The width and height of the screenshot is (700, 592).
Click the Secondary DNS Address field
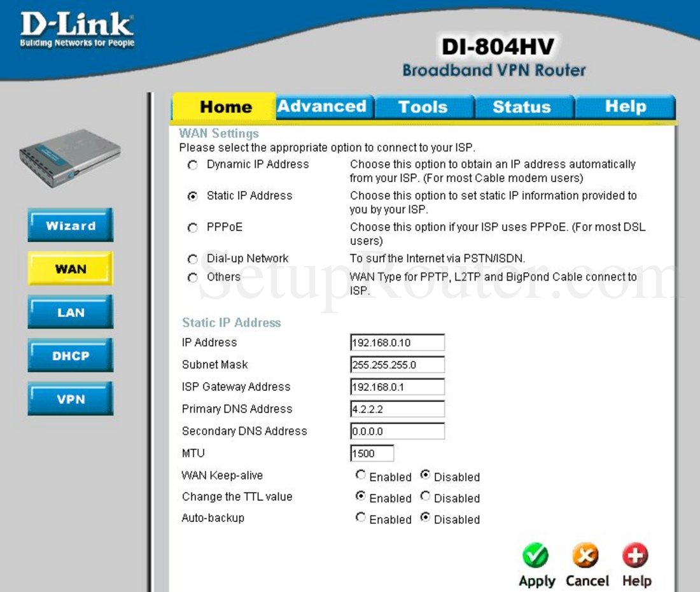point(397,432)
